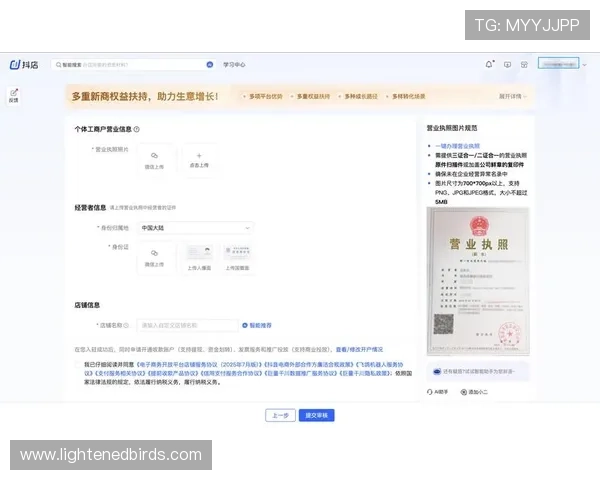The width and height of the screenshot is (600, 480).
Task: Click 添加小二 at bottom right
Action: pos(474,392)
